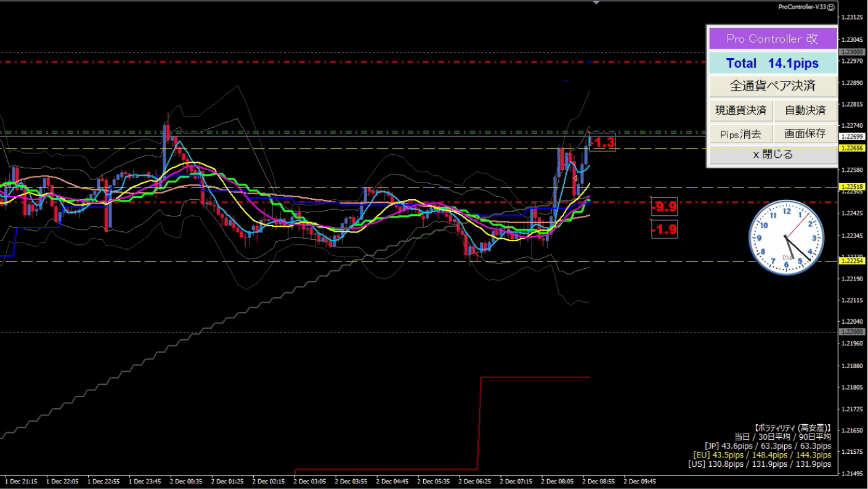Click the small white arrow marker on candles
Screen dimensions: 868x489
coord(575,179)
